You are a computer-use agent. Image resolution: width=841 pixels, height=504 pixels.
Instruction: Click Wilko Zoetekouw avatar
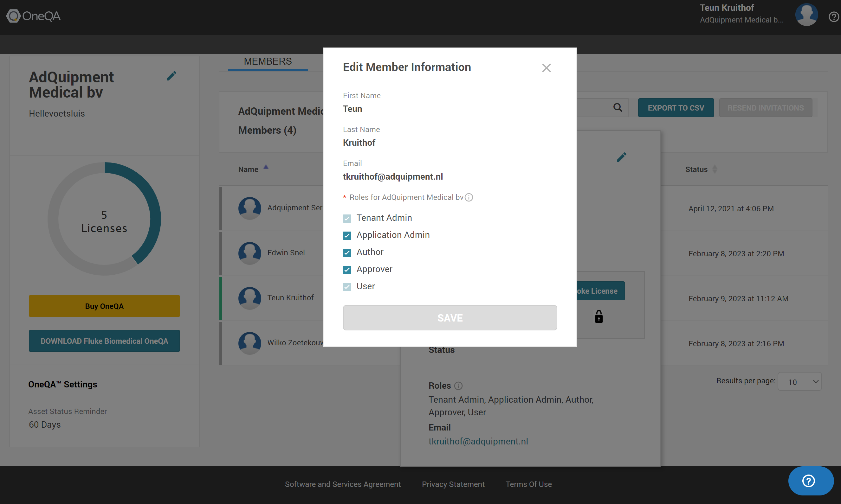click(250, 343)
